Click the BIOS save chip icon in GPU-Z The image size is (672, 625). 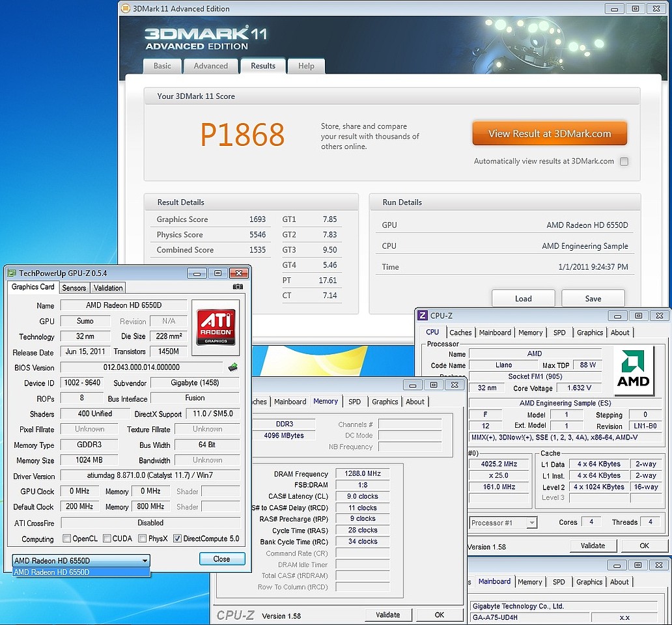point(232,367)
